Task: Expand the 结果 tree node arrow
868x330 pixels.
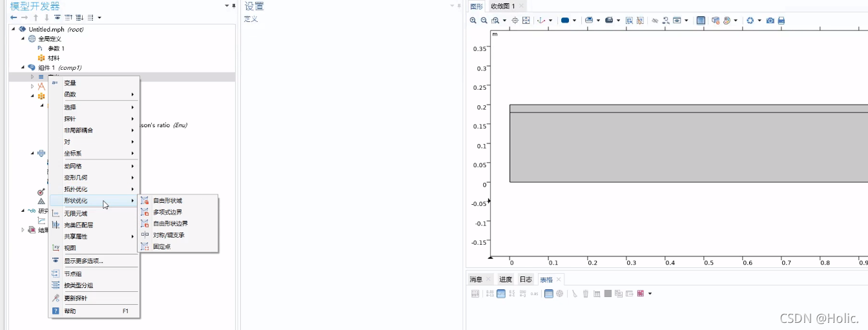Action: 23,230
